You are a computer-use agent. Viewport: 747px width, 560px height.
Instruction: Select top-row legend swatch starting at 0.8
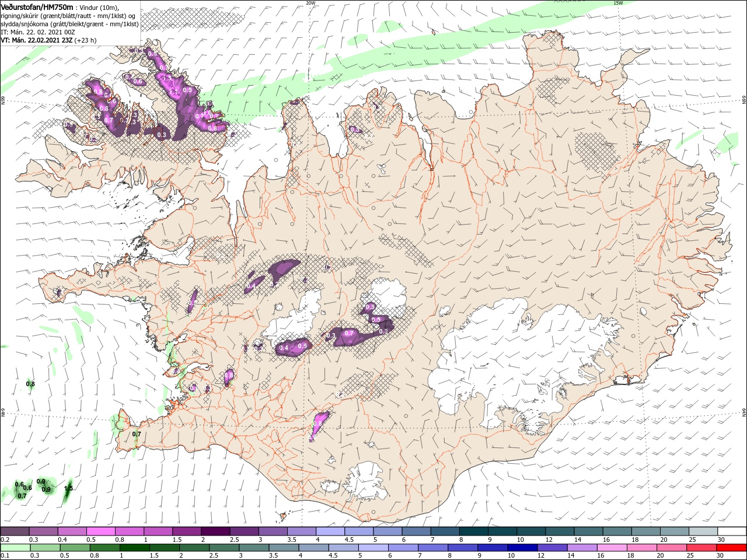[130, 531]
